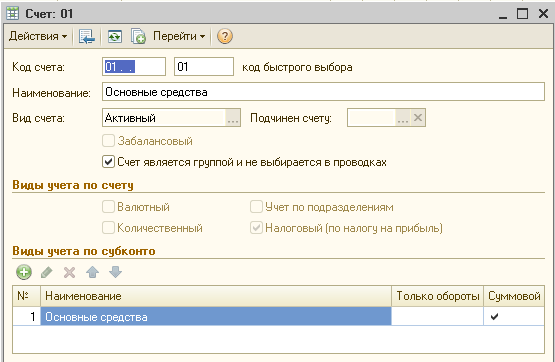Clear the Подчинен счету field with X

[x=418, y=117]
